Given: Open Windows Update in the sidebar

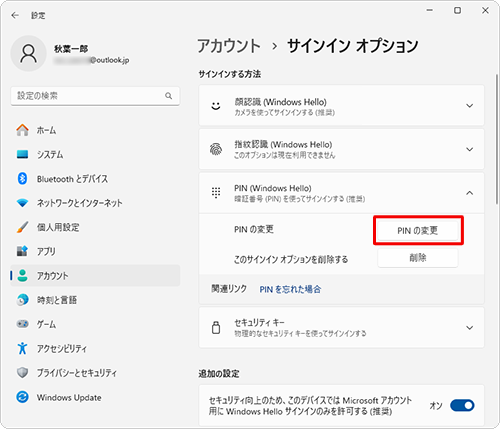Looking at the screenshot, I should click(x=95, y=397).
